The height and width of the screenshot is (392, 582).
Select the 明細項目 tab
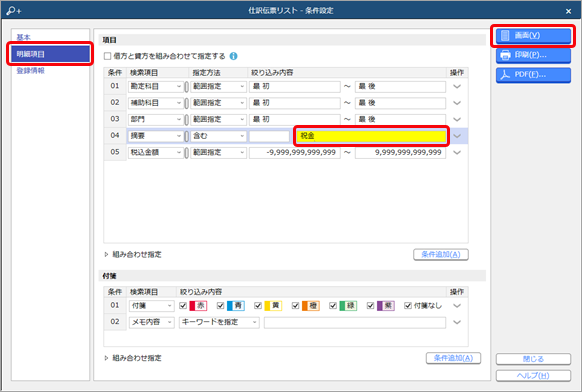pyautogui.click(x=50, y=54)
